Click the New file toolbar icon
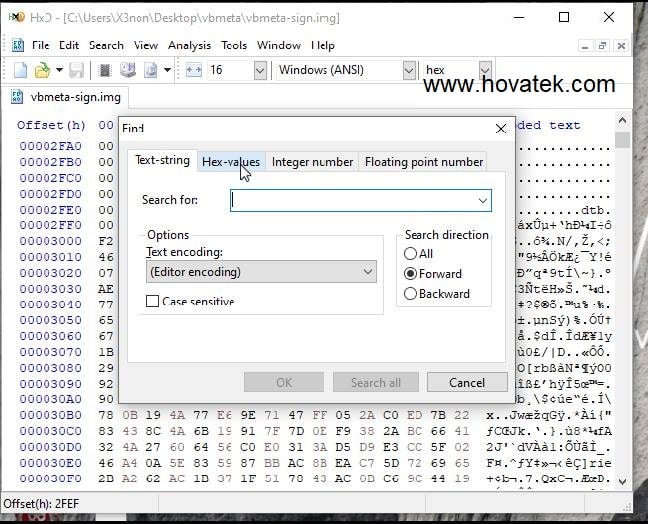648x524 pixels. pos(20,70)
